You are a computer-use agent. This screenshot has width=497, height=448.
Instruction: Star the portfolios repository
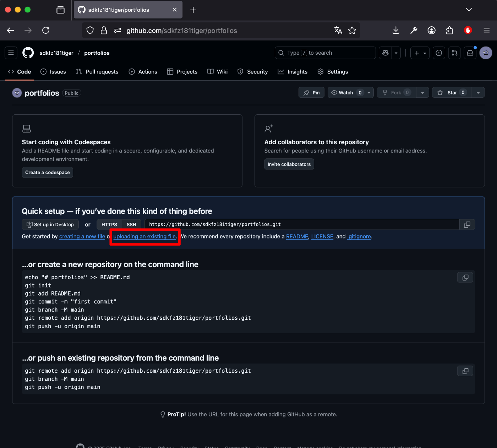(452, 93)
